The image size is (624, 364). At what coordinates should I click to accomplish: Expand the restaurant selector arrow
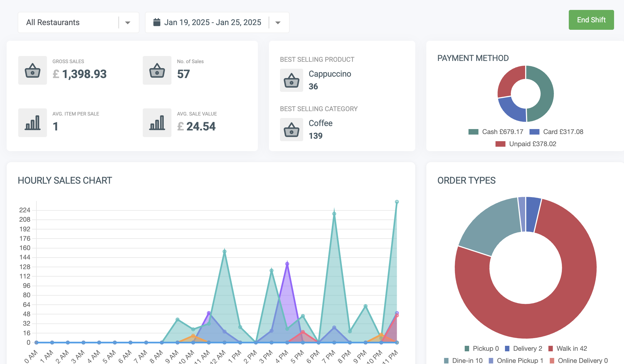click(x=128, y=23)
